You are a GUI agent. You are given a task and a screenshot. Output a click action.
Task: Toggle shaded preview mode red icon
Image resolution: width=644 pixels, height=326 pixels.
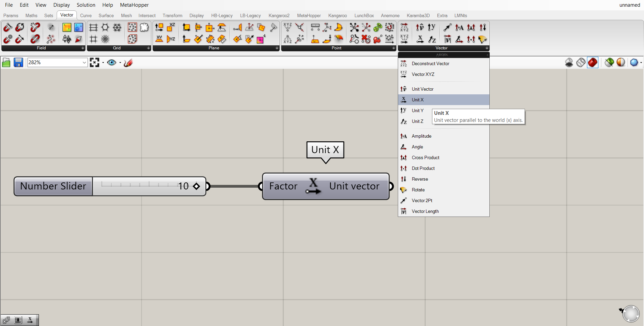point(592,62)
